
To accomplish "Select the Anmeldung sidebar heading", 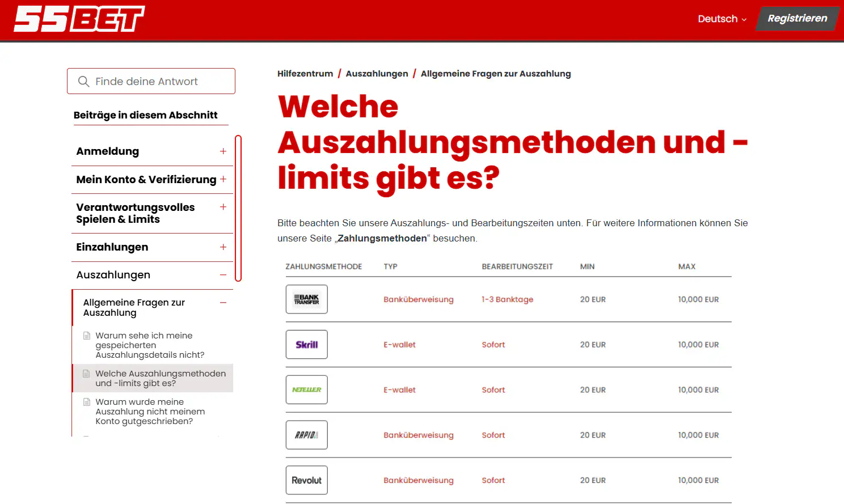I will coord(108,151).
